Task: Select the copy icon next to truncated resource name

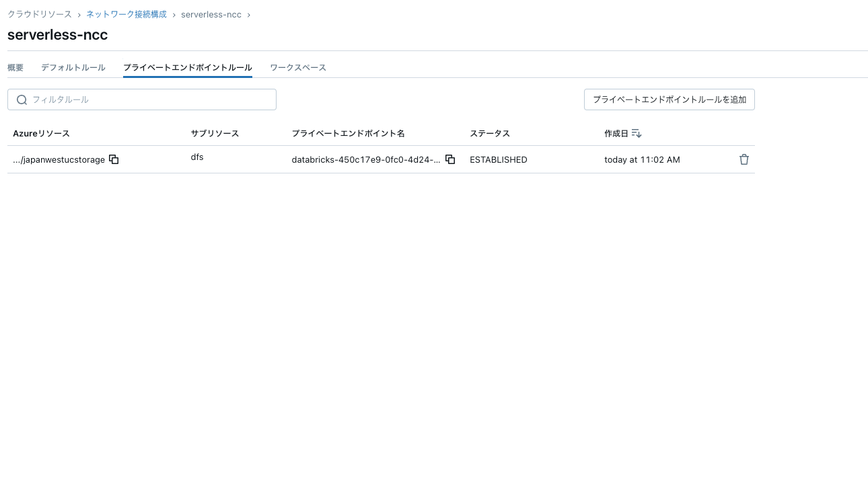Action: pos(114,159)
